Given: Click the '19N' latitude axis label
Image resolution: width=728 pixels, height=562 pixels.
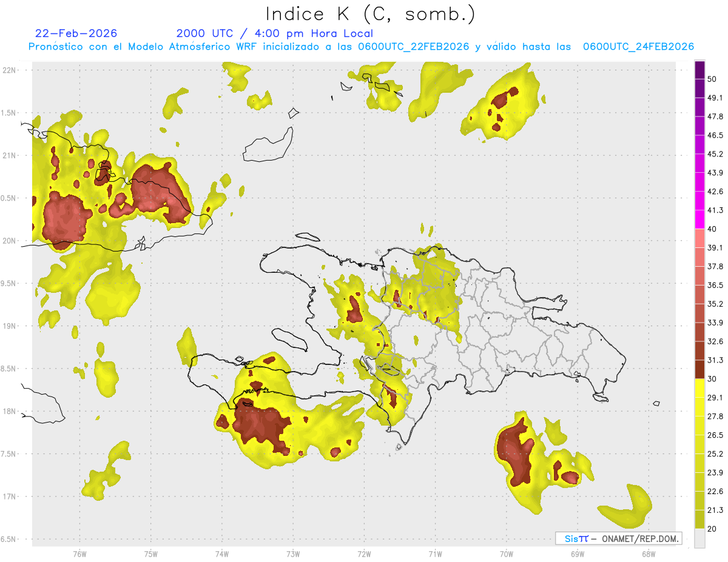Looking at the screenshot, I should pos(10,326).
